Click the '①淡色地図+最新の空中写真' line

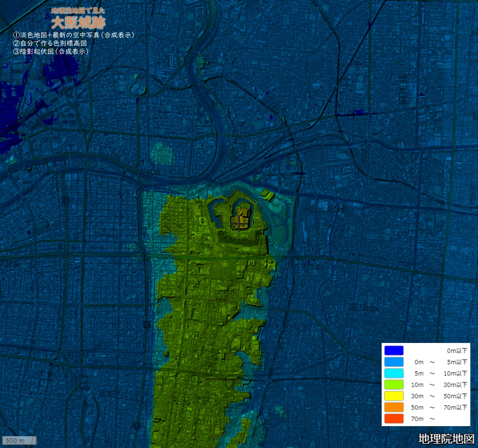point(74,35)
